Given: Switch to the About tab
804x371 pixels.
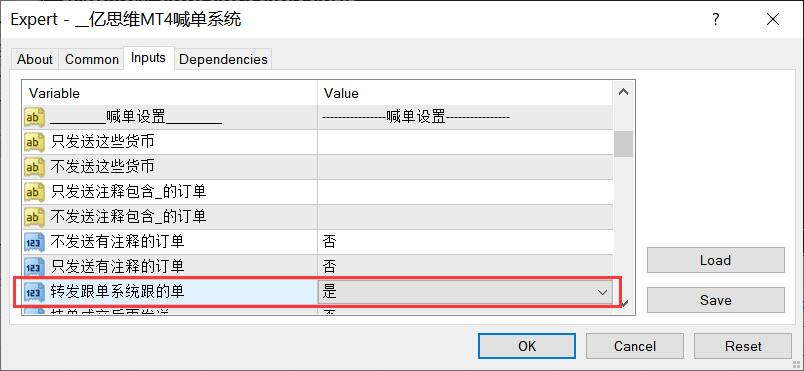Looking at the screenshot, I should (35, 59).
